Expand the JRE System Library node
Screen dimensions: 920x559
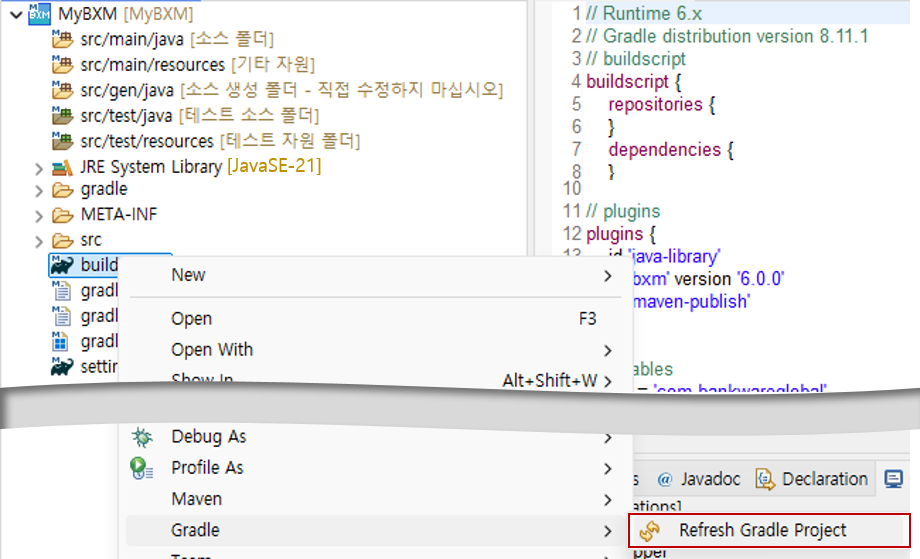[39, 169]
